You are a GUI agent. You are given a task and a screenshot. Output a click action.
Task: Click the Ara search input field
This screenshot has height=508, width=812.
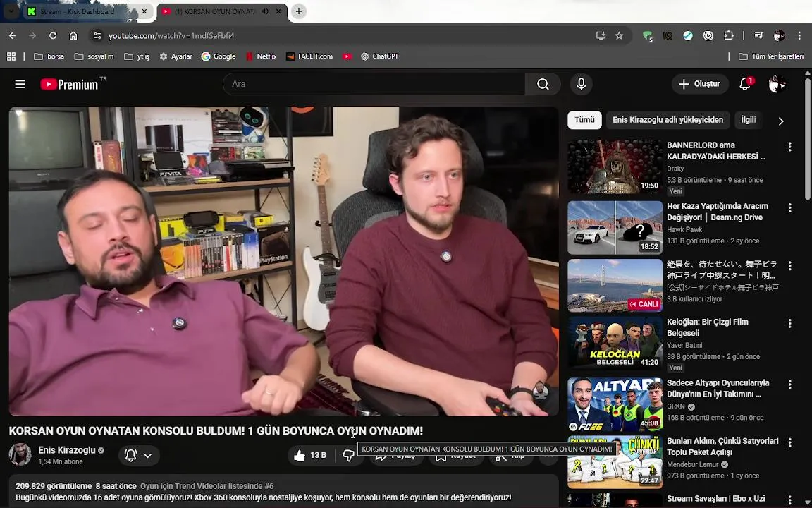(x=374, y=84)
